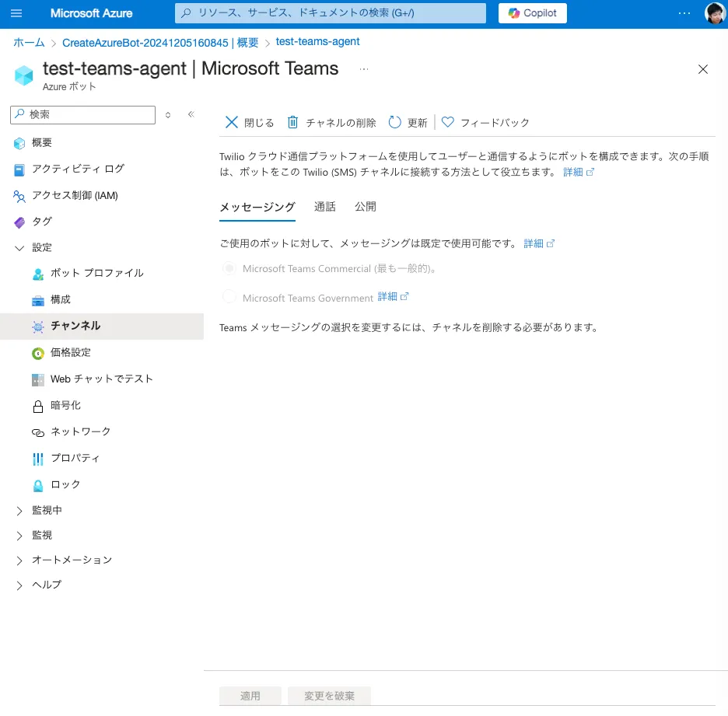Click 更新 in the toolbar
This screenshot has height=716, width=728.
[408, 123]
